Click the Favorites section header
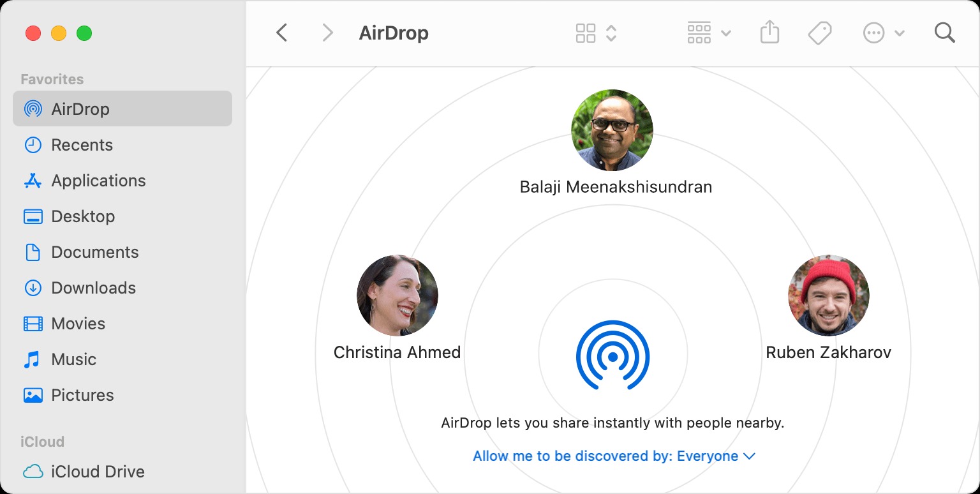 pos(52,79)
